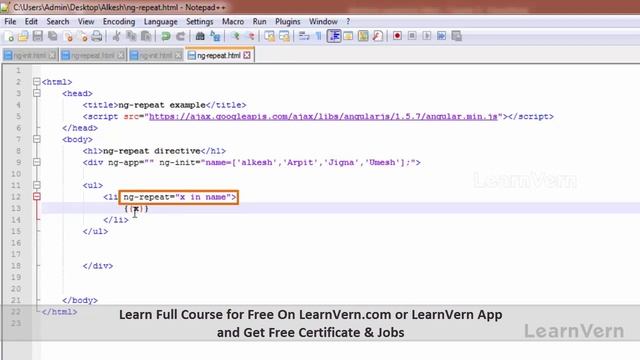Click the </div> closing tag
The height and width of the screenshot is (360, 640).
pos(98,266)
